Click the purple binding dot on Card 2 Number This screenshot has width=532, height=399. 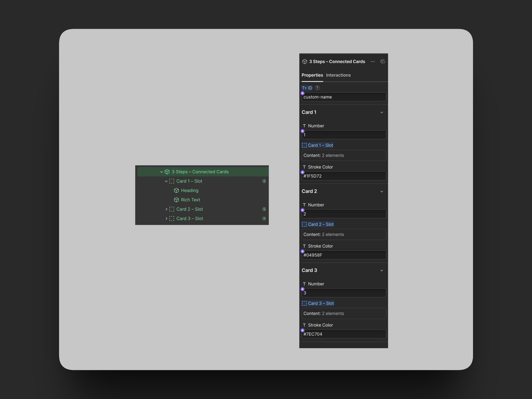pyautogui.click(x=302, y=210)
